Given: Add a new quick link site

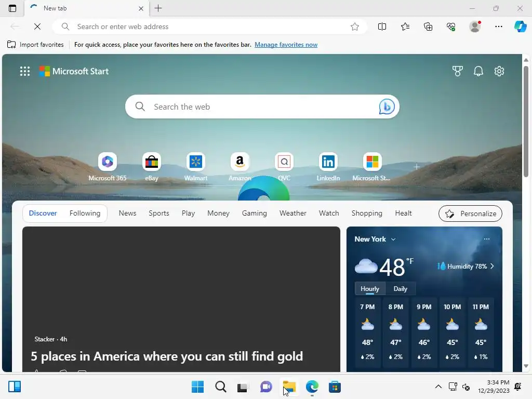Looking at the screenshot, I should pos(417,167).
